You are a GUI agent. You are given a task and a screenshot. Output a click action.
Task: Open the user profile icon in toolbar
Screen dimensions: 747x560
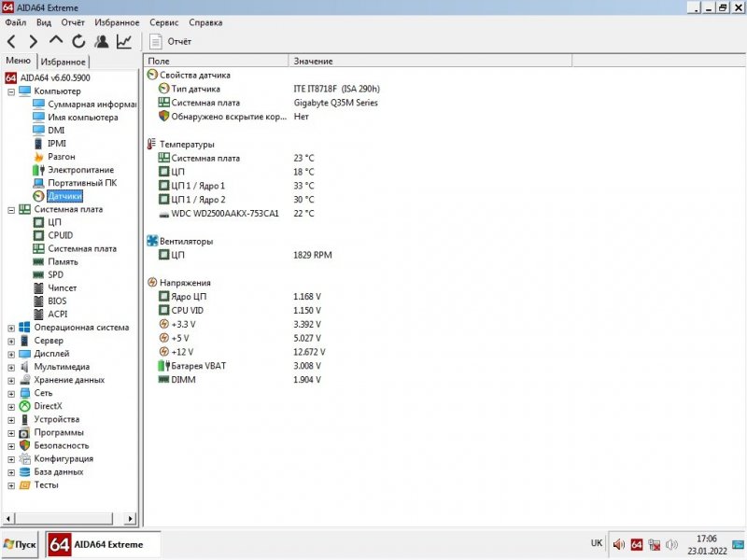coord(101,41)
